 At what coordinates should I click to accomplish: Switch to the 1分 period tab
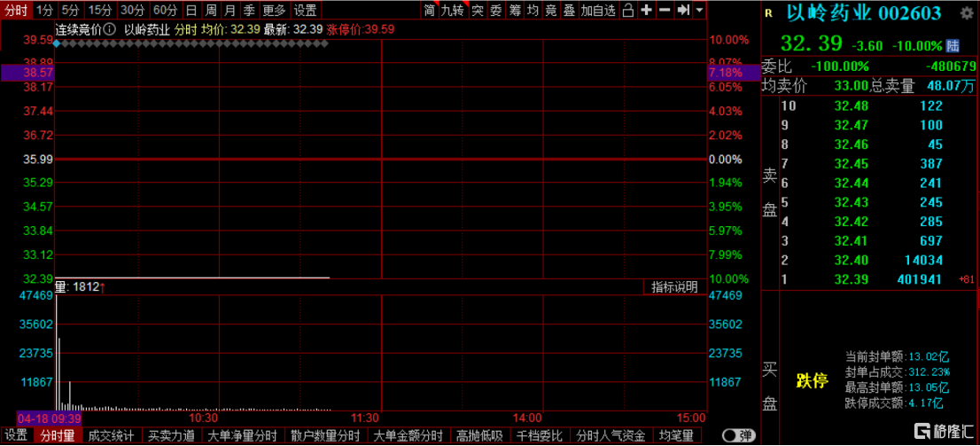(44, 10)
